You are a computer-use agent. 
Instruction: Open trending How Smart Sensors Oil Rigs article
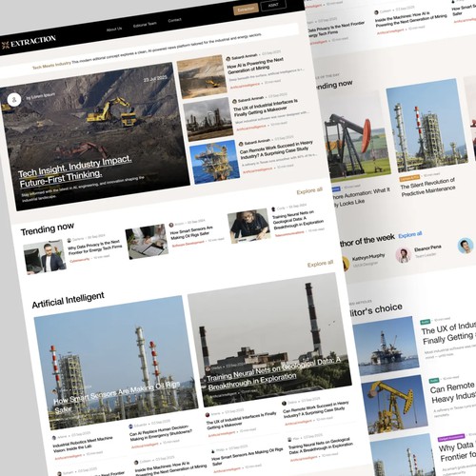(191, 233)
